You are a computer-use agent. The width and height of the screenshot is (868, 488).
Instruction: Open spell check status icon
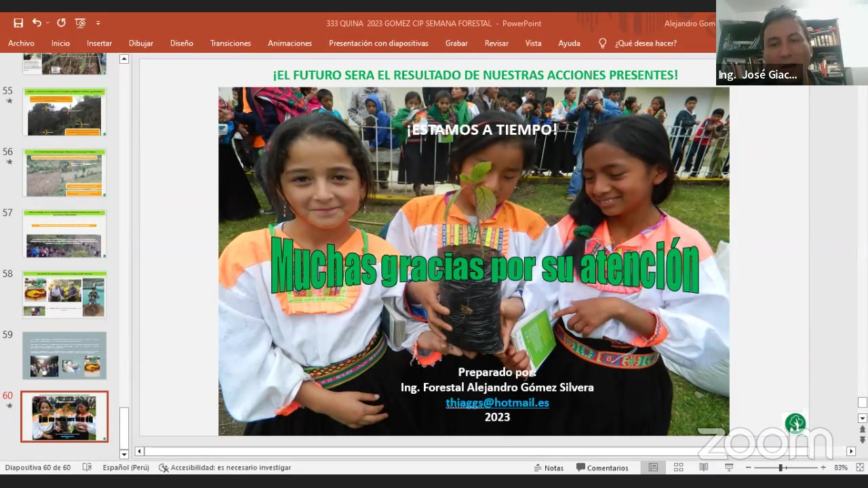click(x=87, y=468)
